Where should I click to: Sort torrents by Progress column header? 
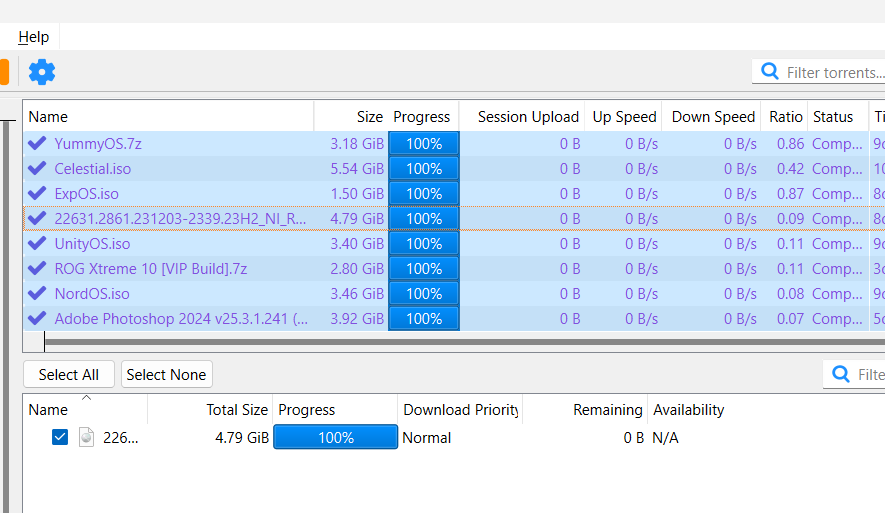pyautogui.click(x=423, y=117)
